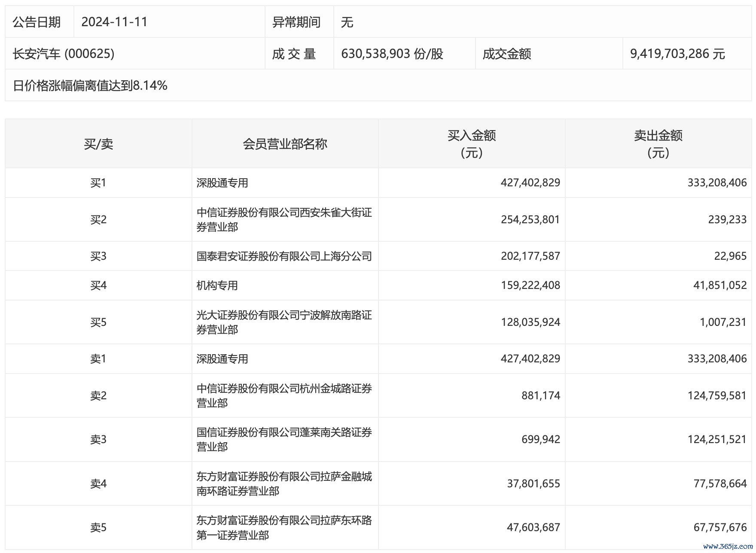Select 深股通专用 in the 买1 row
756x553 pixels.
point(223,183)
